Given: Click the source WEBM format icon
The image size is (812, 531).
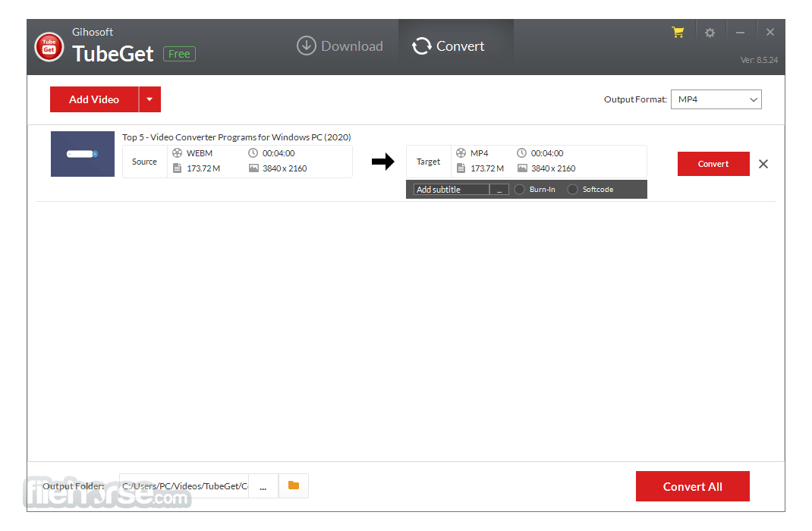Looking at the screenshot, I should click(x=177, y=153).
